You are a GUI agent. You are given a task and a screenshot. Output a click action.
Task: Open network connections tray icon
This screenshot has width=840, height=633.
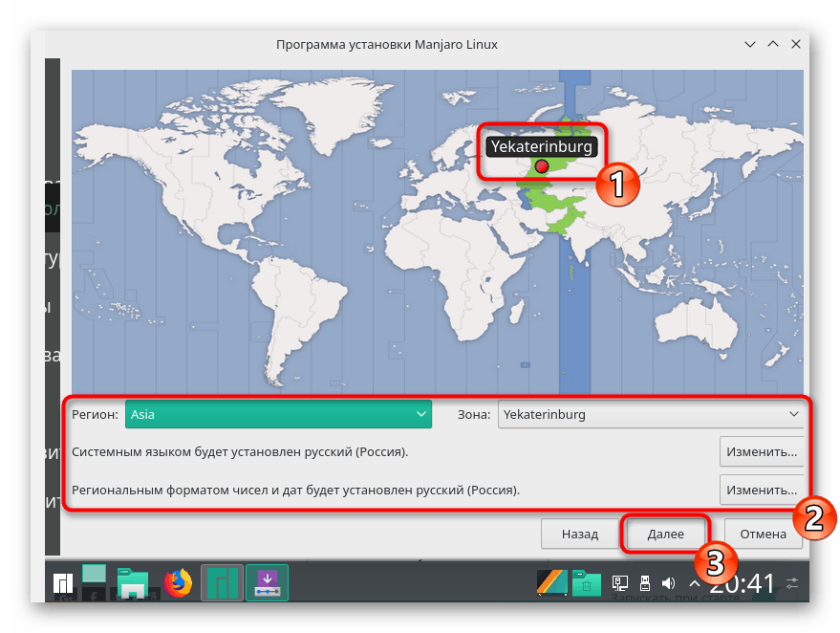[x=620, y=583]
